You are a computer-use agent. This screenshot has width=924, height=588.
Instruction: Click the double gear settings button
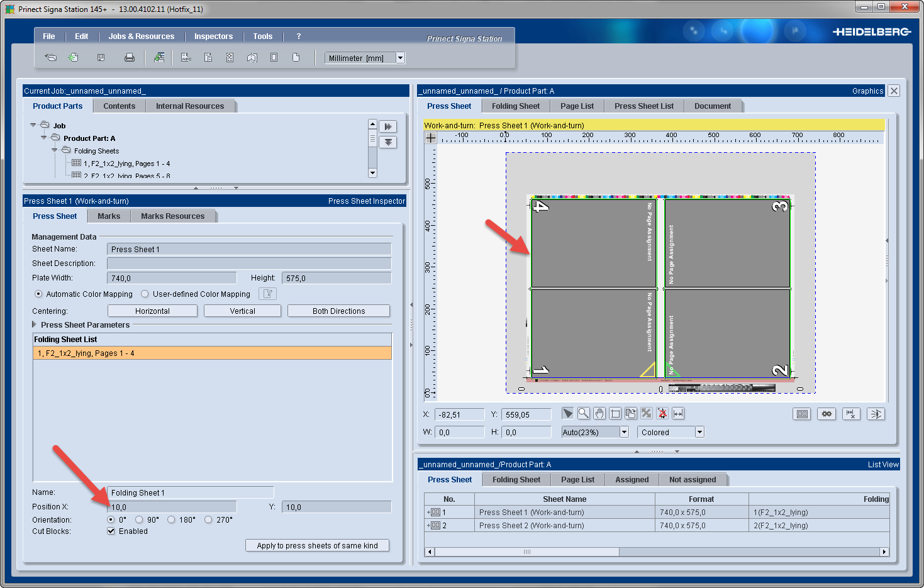(x=827, y=414)
